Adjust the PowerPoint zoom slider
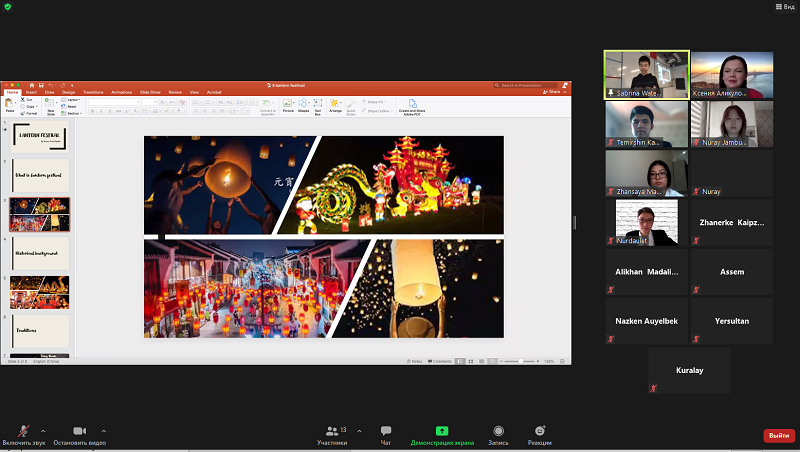The height and width of the screenshot is (452, 800). click(518, 361)
